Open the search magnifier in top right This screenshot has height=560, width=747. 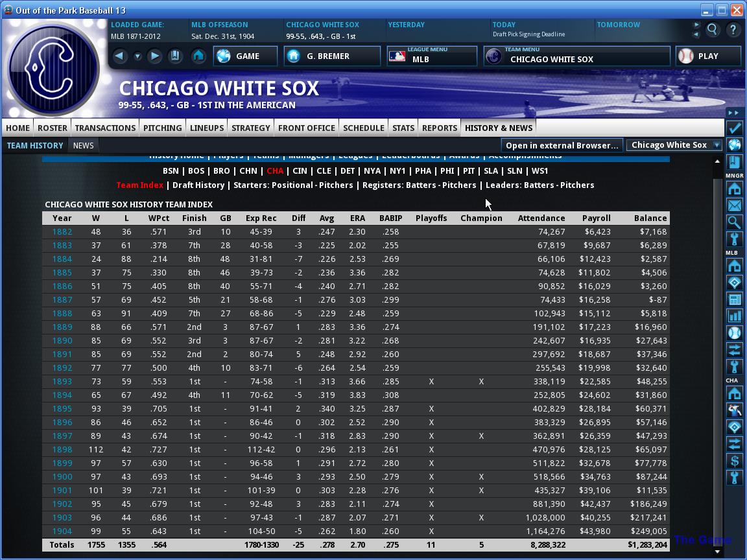[x=712, y=30]
